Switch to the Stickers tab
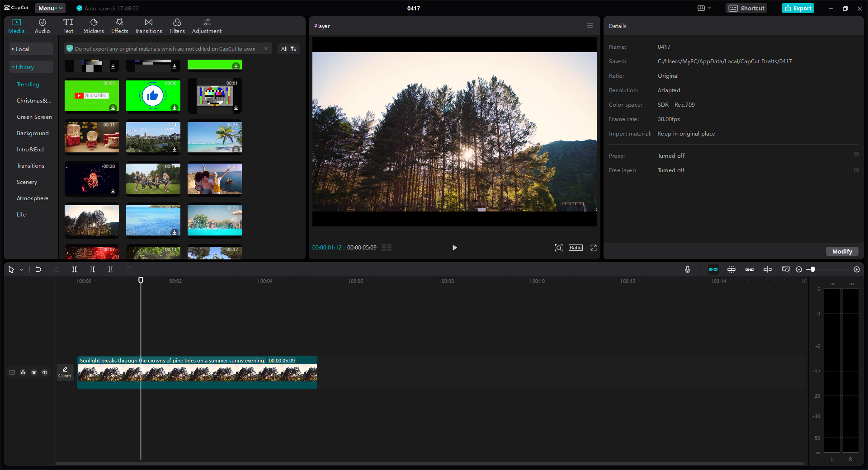Screen dimensions: 868x470 [x=94, y=25]
